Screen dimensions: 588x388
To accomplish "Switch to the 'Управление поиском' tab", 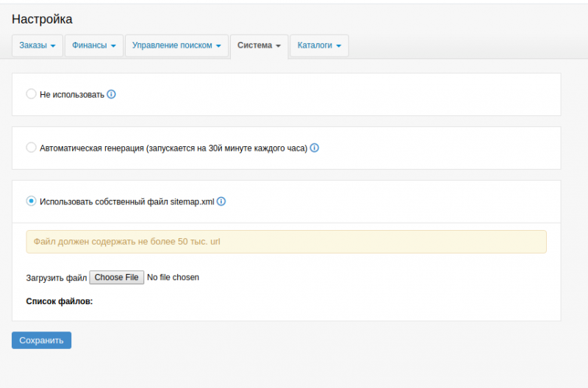I will pos(176,46).
